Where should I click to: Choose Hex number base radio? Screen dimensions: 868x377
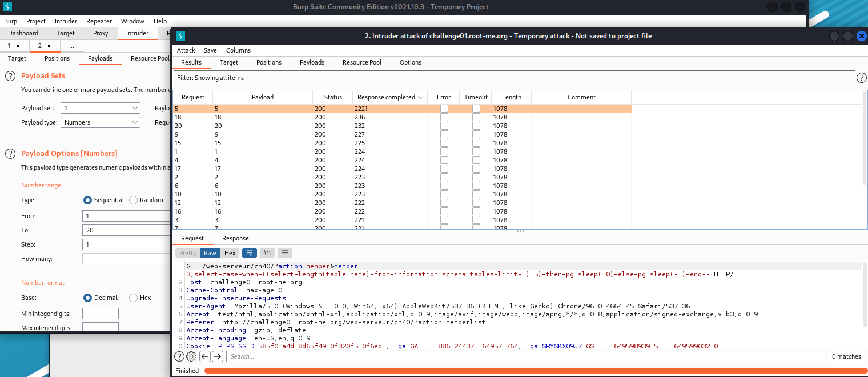[133, 298]
